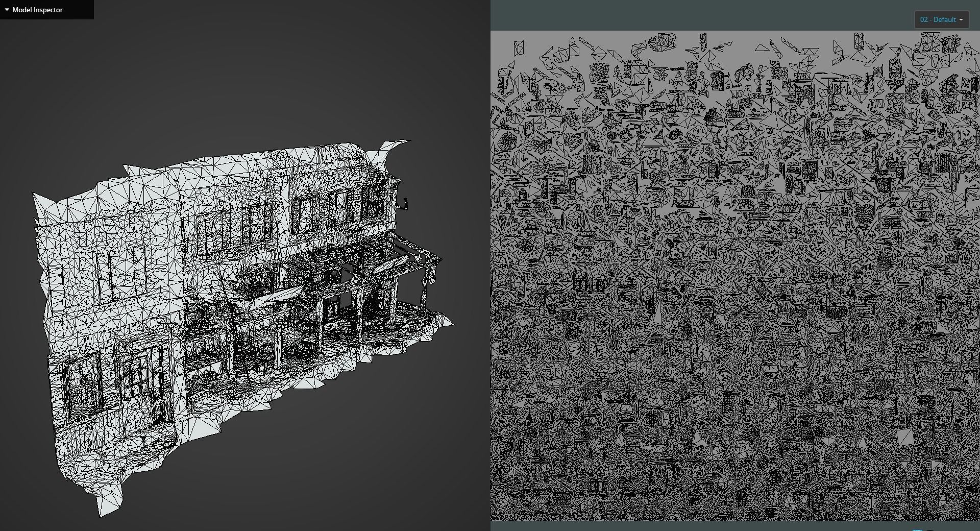Open the '02 - Default' material dropdown
Image resolution: width=980 pixels, height=531 pixels.
(x=941, y=19)
